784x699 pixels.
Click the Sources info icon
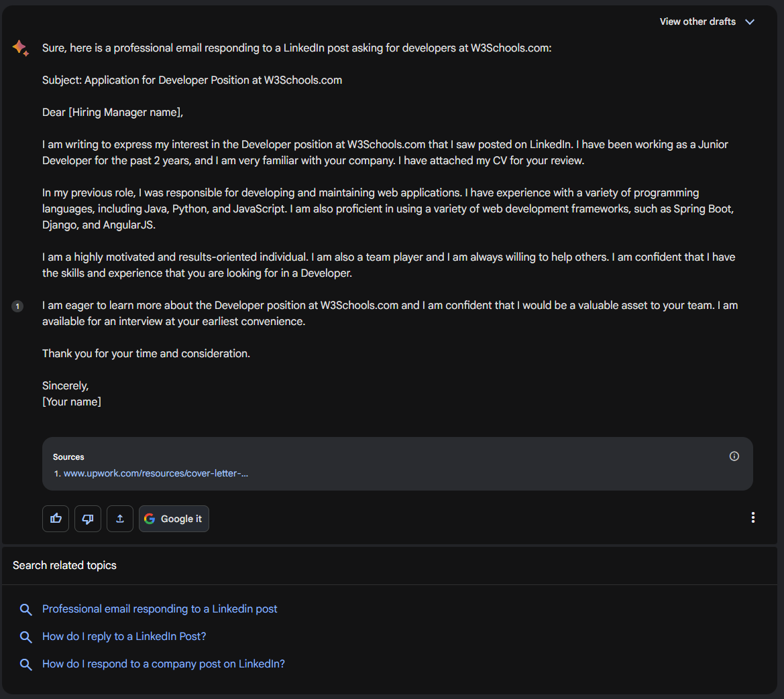point(734,456)
